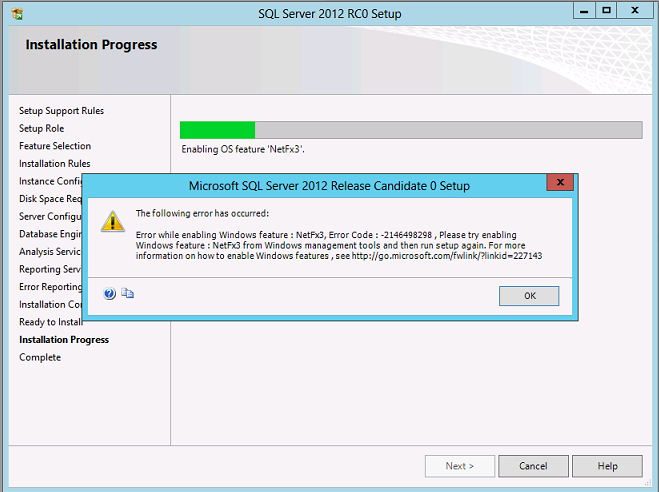
Task: Select Database Engine Configuration step
Action: pyautogui.click(x=50, y=234)
